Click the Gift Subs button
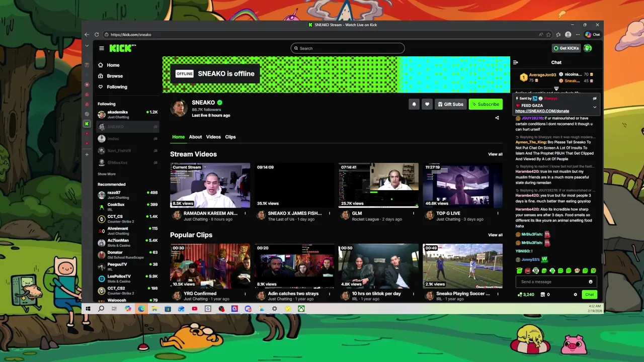This screenshot has width=644, height=362. tap(450, 104)
